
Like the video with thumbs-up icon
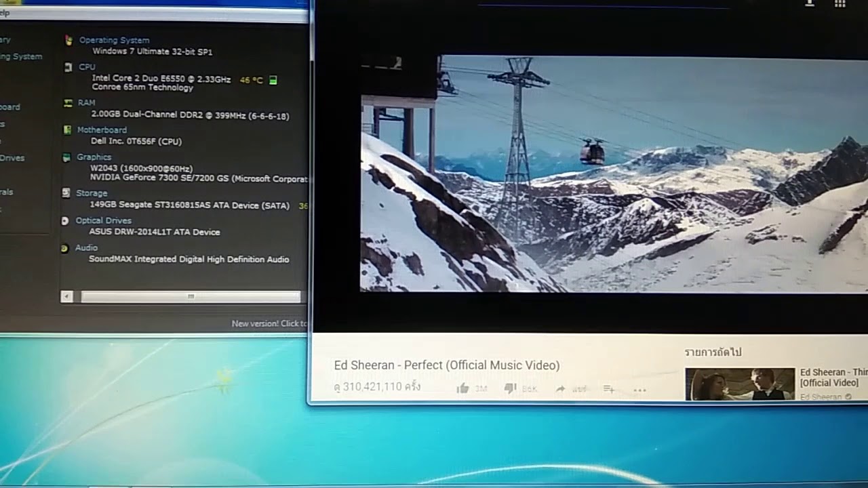coord(463,388)
